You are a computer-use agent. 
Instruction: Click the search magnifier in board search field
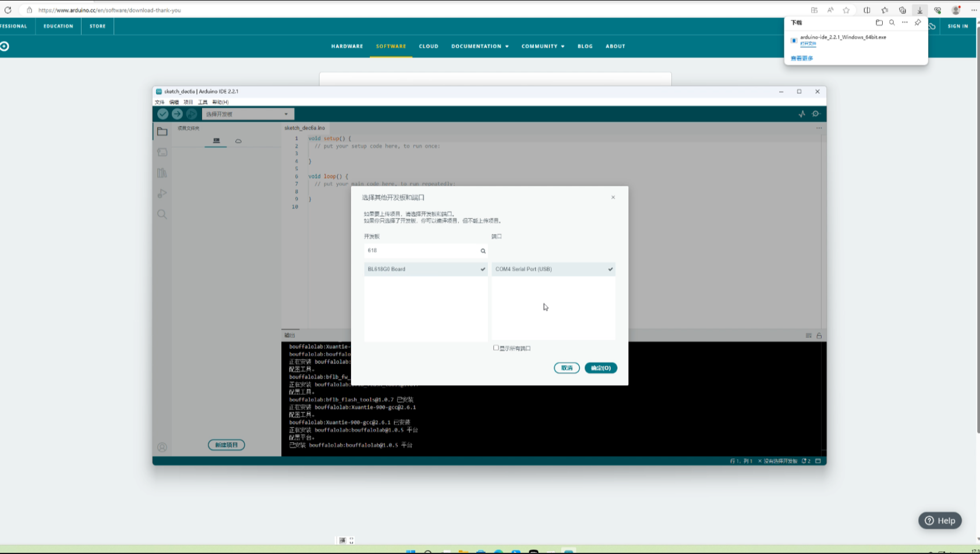point(483,251)
